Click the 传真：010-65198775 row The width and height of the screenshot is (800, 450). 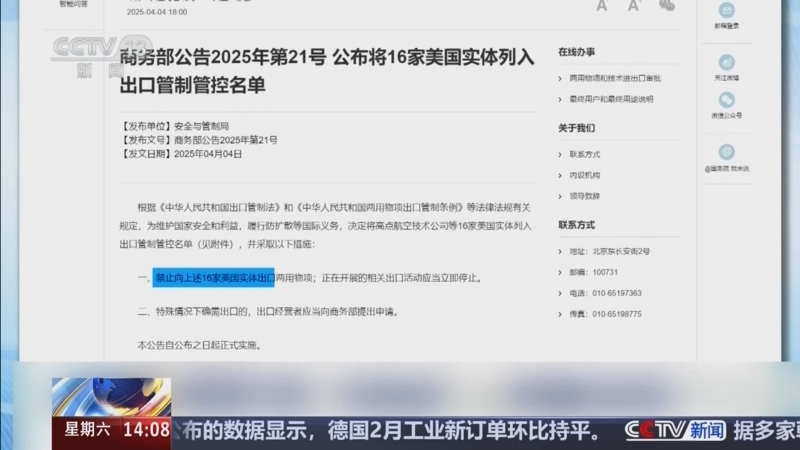point(606,314)
